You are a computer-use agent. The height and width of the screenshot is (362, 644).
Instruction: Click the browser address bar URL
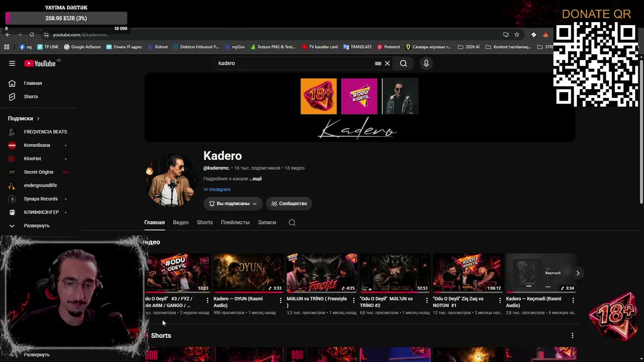pos(80,35)
